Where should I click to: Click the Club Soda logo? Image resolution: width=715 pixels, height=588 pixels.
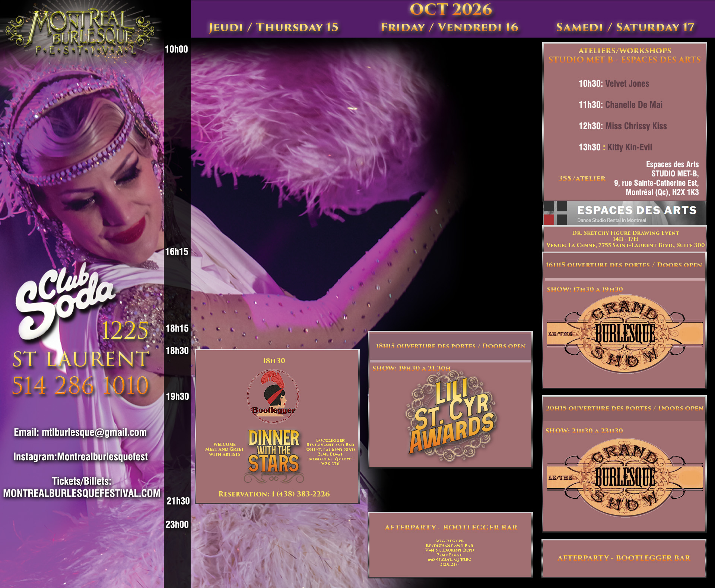tap(64, 301)
